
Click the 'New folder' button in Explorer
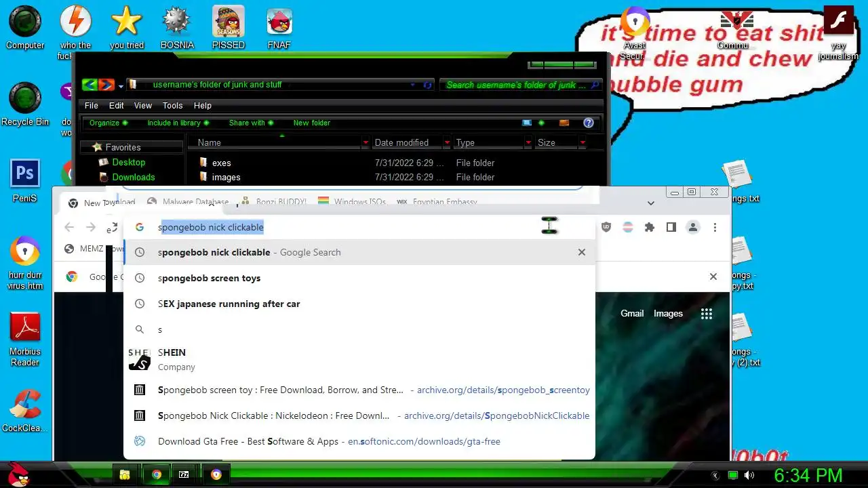[x=312, y=123]
